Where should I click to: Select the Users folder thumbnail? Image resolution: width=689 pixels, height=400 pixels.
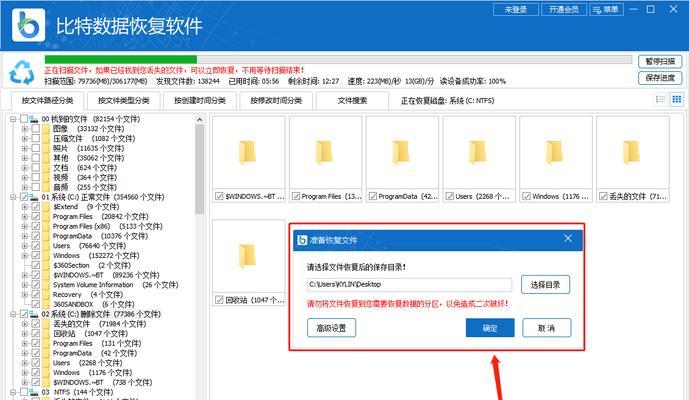[x=479, y=153]
